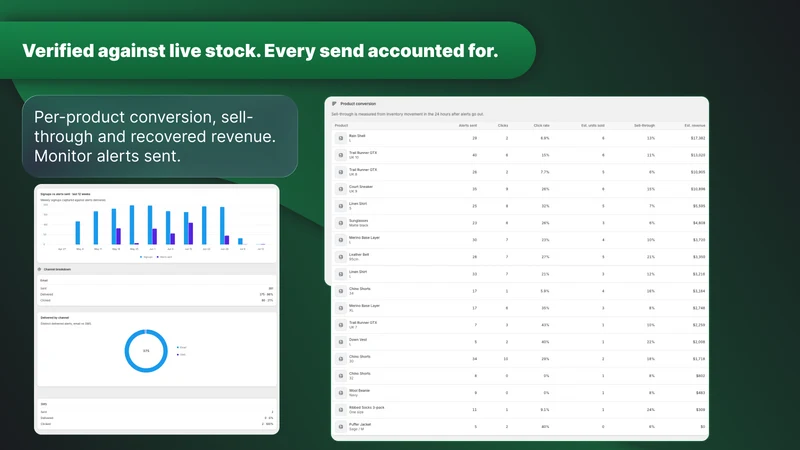Click the tallest blue signups bar for May 25
Screen dimensions: 800x450
(132, 225)
